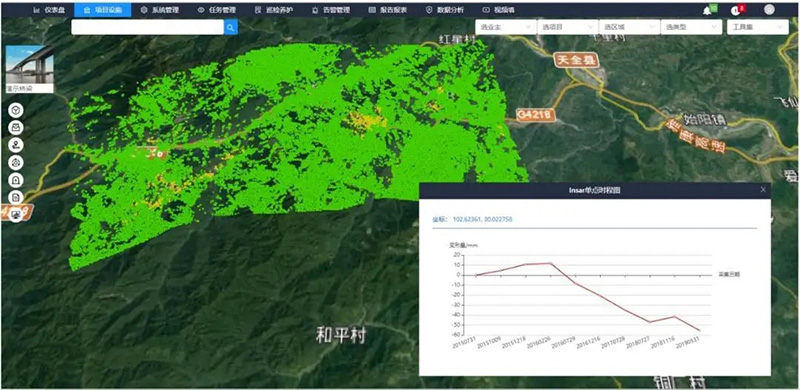Click the user avatar in top bar

769,10
